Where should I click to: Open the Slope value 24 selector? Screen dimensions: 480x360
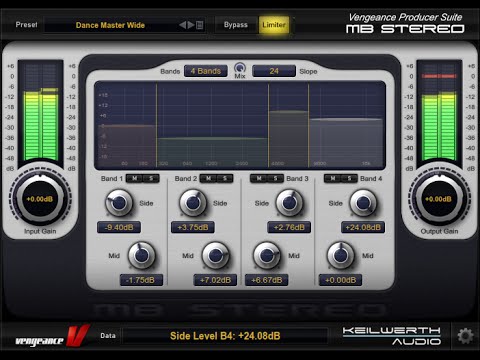click(274, 71)
